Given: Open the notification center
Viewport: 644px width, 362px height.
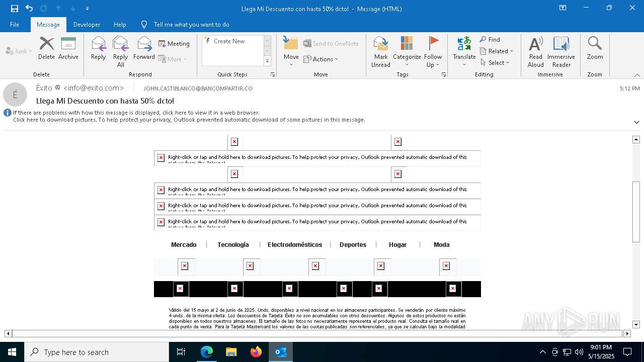Looking at the screenshot, I should [x=627, y=352].
